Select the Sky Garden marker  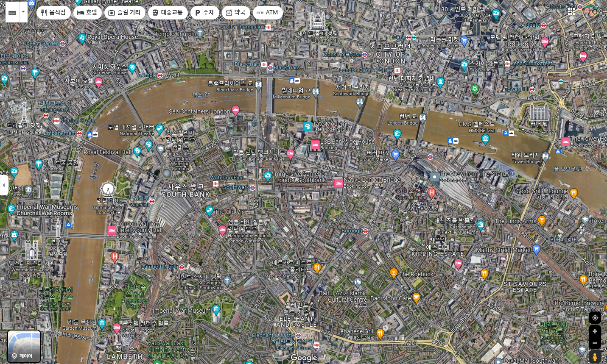(x=464, y=65)
